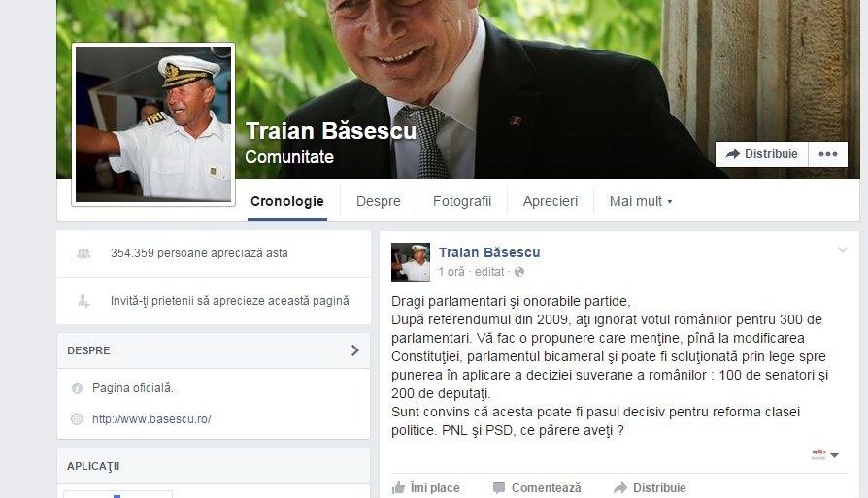Click the Comentează speech bubble icon

click(499, 488)
